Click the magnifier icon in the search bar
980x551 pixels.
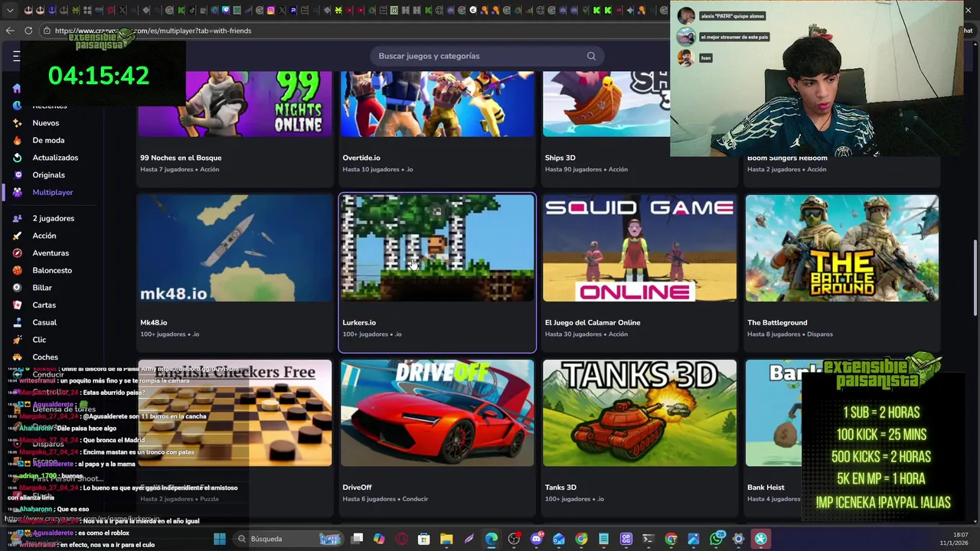tap(591, 56)
